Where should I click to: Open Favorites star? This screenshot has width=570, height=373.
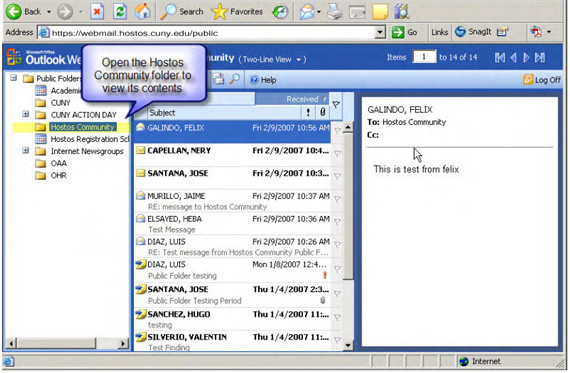point(237,12)
